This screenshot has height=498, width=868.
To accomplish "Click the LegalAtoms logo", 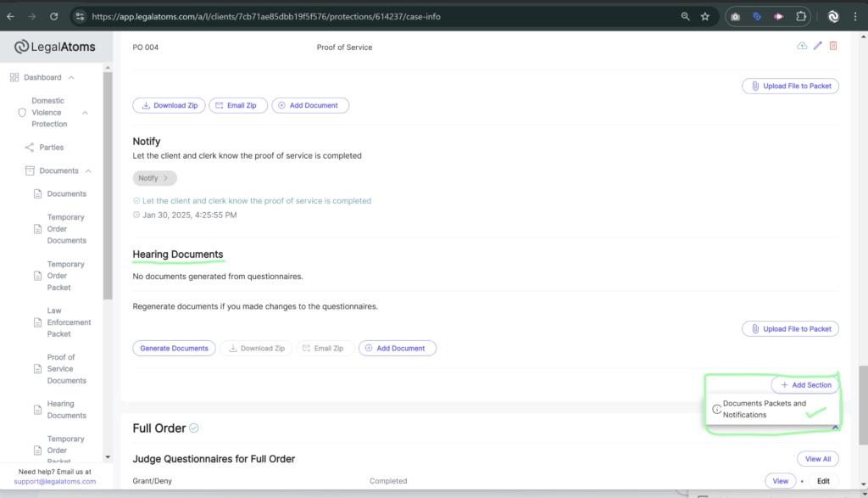I will click(55, 48).
